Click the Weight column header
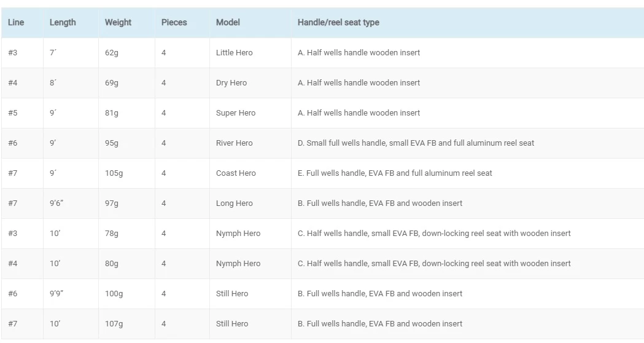 pyautogui.click(x=118, y=22)
